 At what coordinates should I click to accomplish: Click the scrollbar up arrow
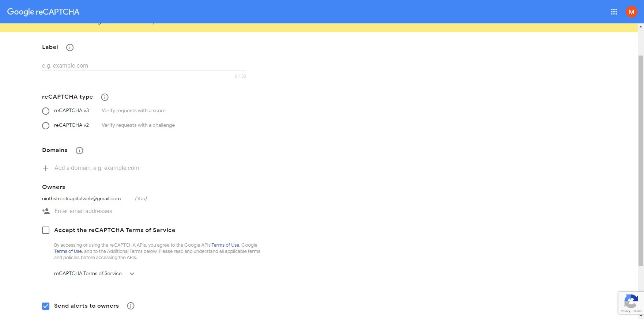[641, 26]
